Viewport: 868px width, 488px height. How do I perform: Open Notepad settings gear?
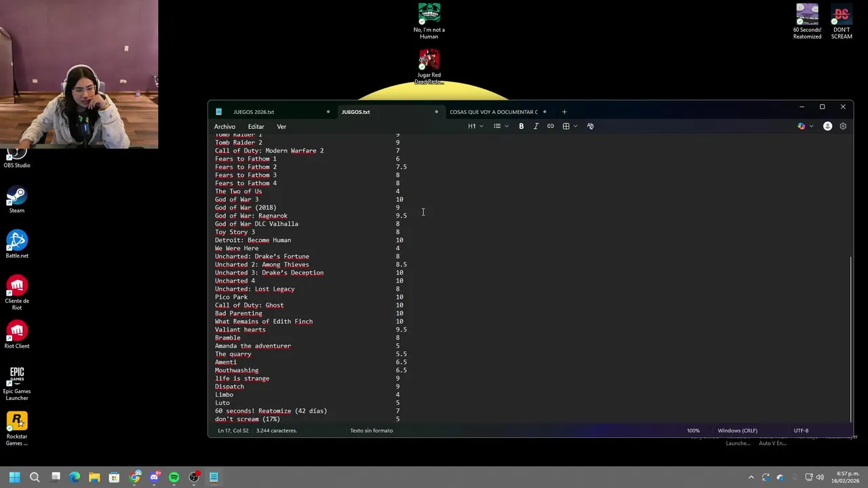tap(843, 126)
